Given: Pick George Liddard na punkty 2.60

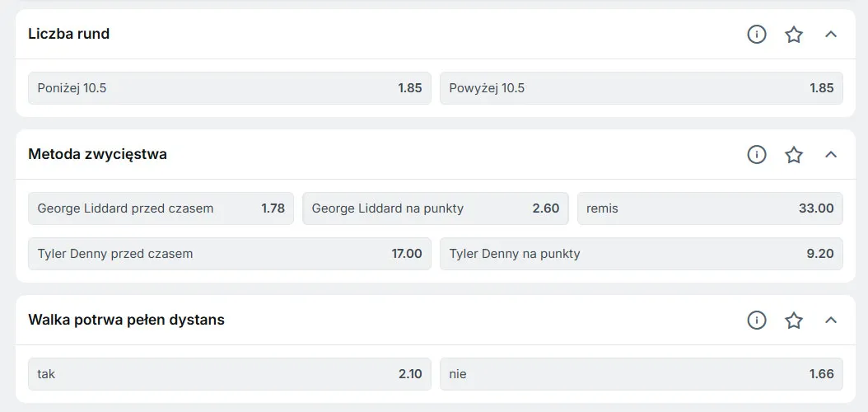Looking at the screenshot, I should (435, 208).
